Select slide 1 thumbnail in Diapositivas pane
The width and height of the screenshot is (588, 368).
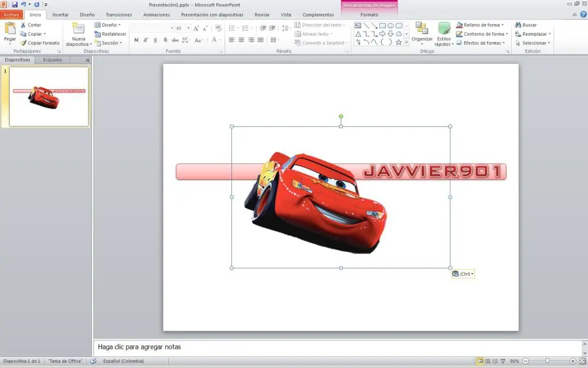pyautogui.click(x=49, y=97)
